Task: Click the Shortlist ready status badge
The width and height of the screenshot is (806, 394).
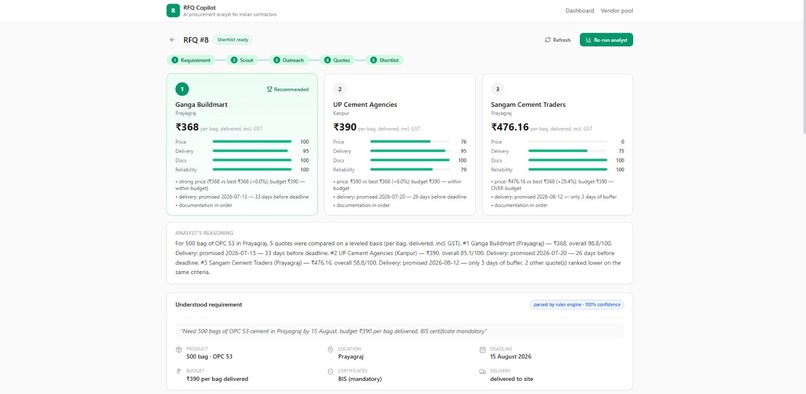Action: [232, 40]
